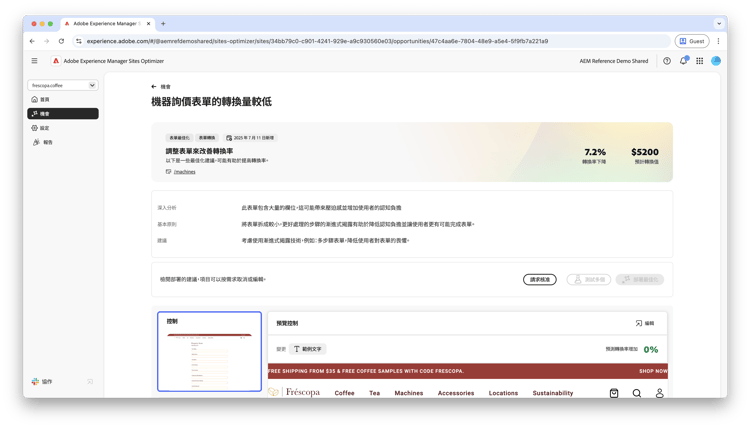Click SHOP NOW in the red banner

653,371
